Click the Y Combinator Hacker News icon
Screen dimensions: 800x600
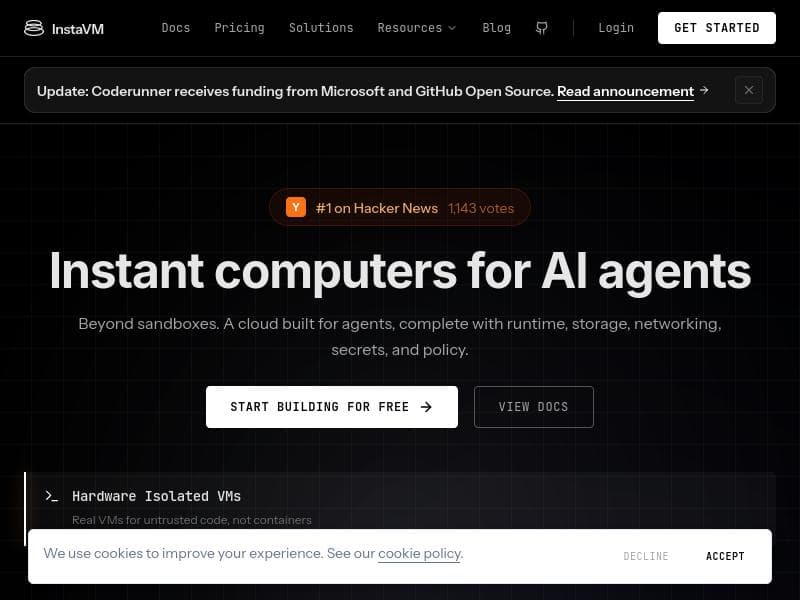click(296, 207)
